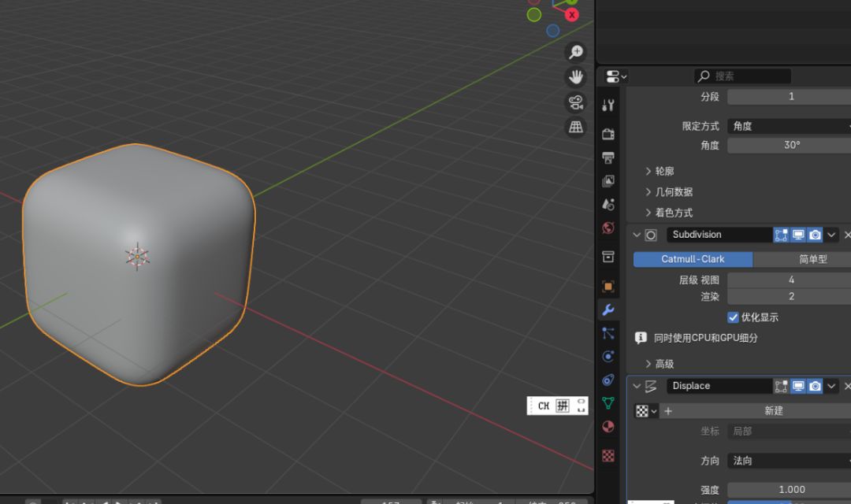Click the pan view hand icon

(577, 77)
